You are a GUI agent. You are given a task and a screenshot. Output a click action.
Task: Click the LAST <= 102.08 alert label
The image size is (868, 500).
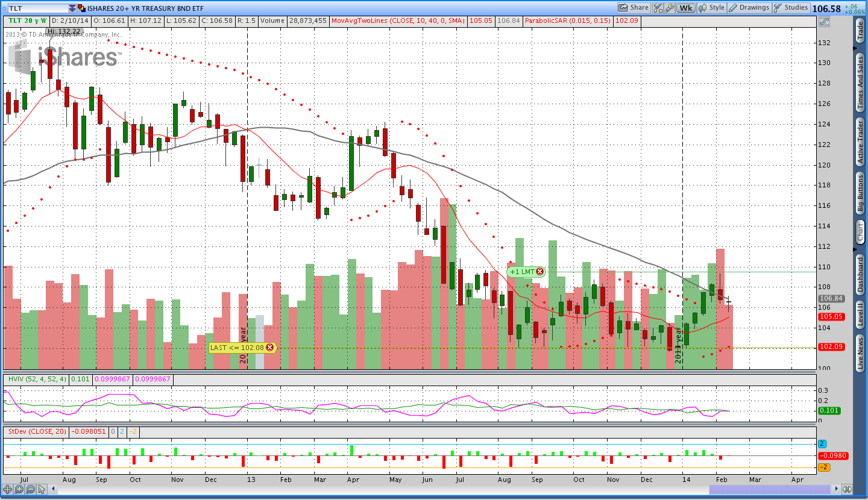pos(237,348)
